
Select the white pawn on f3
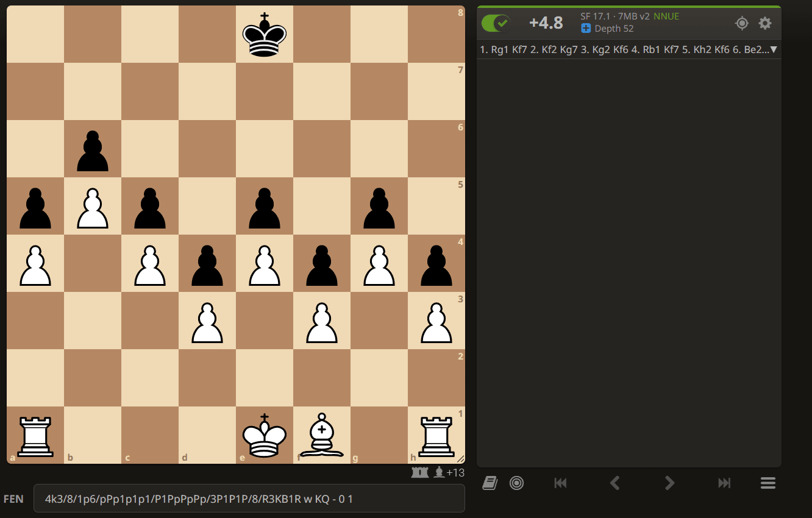322,321
